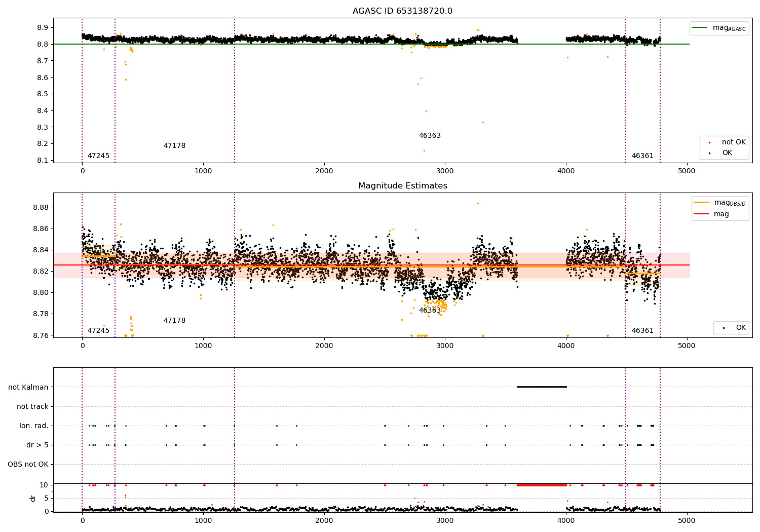The width and height of the screenshot is (760, 532).
Task: Click the 8.82 y-tick in middle plot
Action: click(41, 271)
